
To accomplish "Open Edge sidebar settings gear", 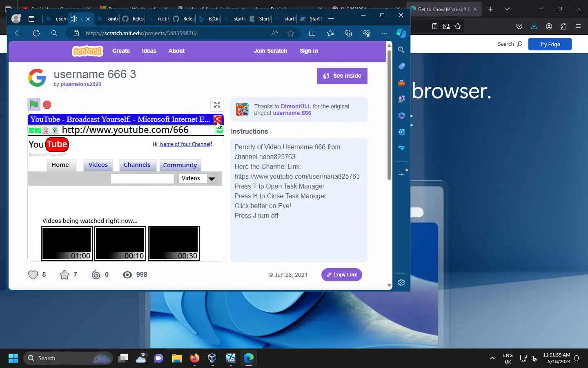I will (401, 283).
